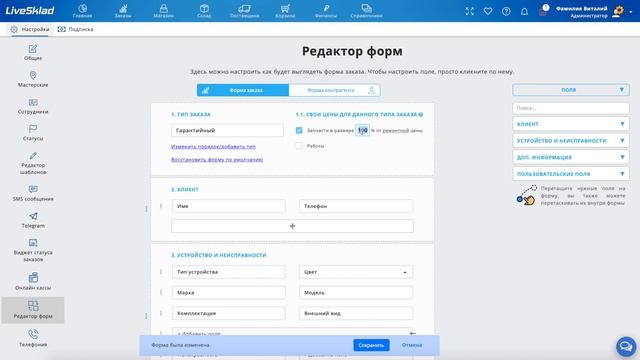Open the chat support bubble
This screenshot has height=360, width=640.
click(626, 346)
